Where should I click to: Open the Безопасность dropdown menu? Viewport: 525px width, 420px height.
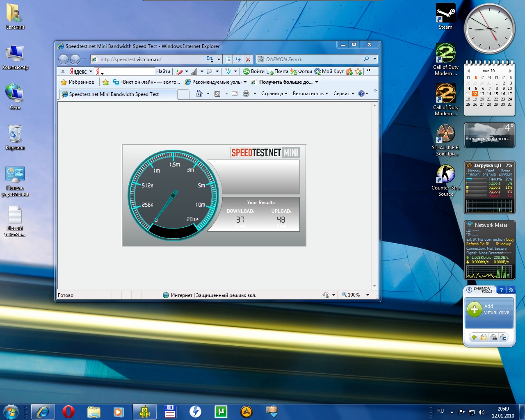(310, 94)
